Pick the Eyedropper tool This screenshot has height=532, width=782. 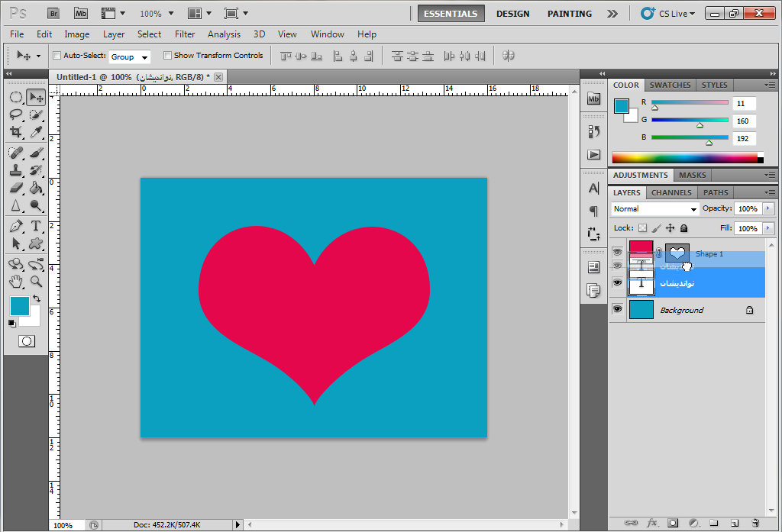(35, 132)
